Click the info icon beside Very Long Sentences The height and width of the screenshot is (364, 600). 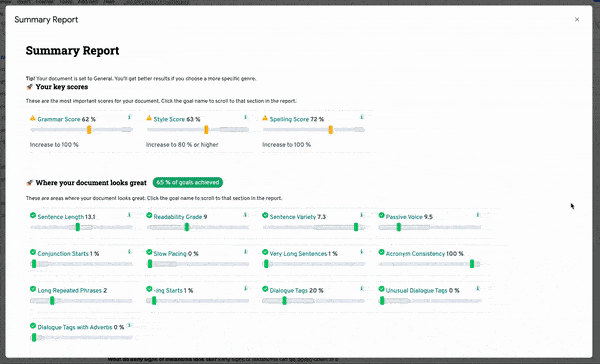pyautogui.click(x=362, y=251)
